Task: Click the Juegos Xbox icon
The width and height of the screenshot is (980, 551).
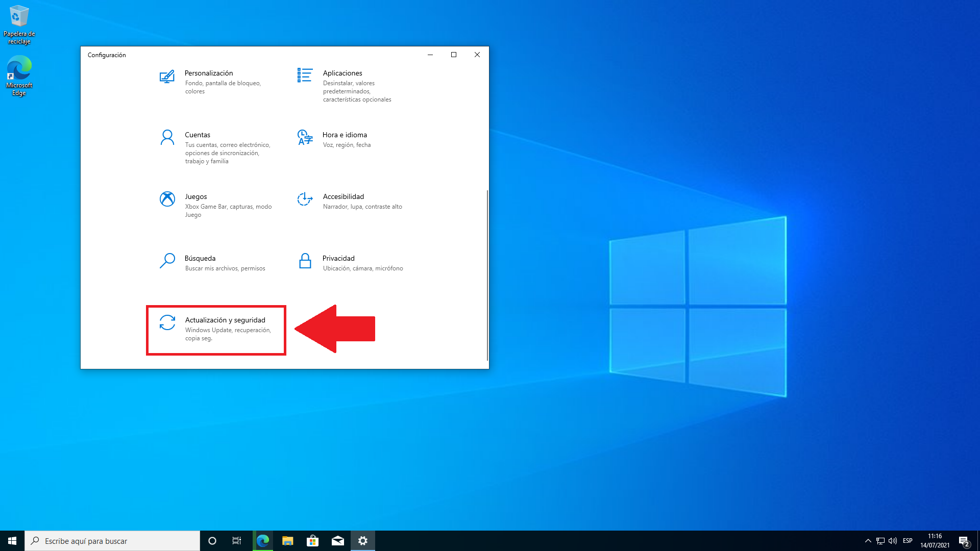Action: click(167, 199)
